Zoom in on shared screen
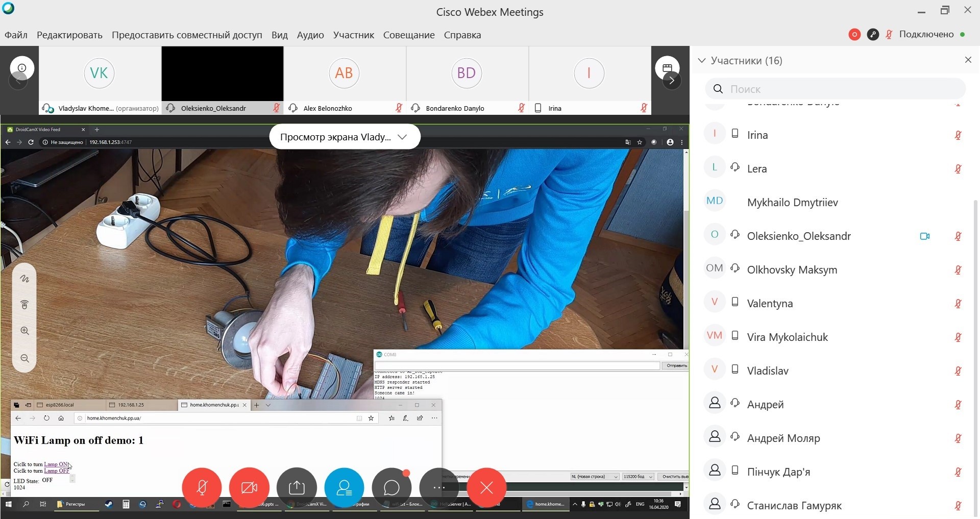This screenshot has width=980, height=519. click(x=24, y=331)
